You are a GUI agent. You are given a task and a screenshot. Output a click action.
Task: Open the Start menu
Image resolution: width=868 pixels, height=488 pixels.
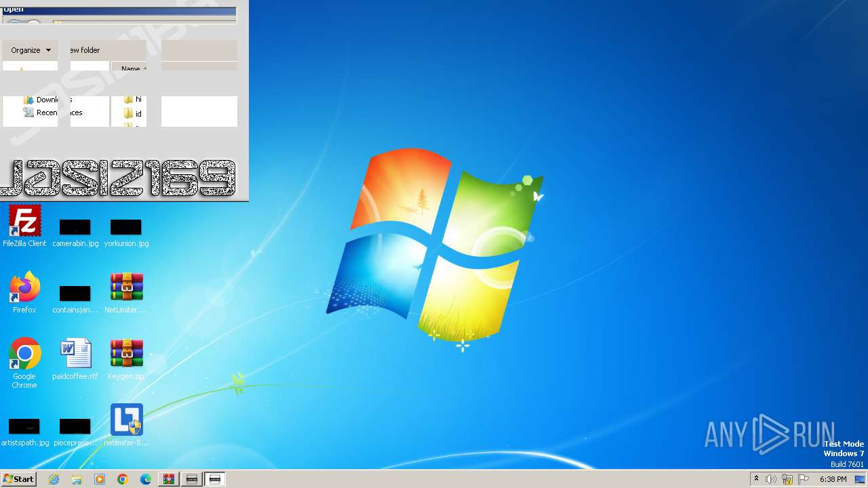[x=18, y=479]
